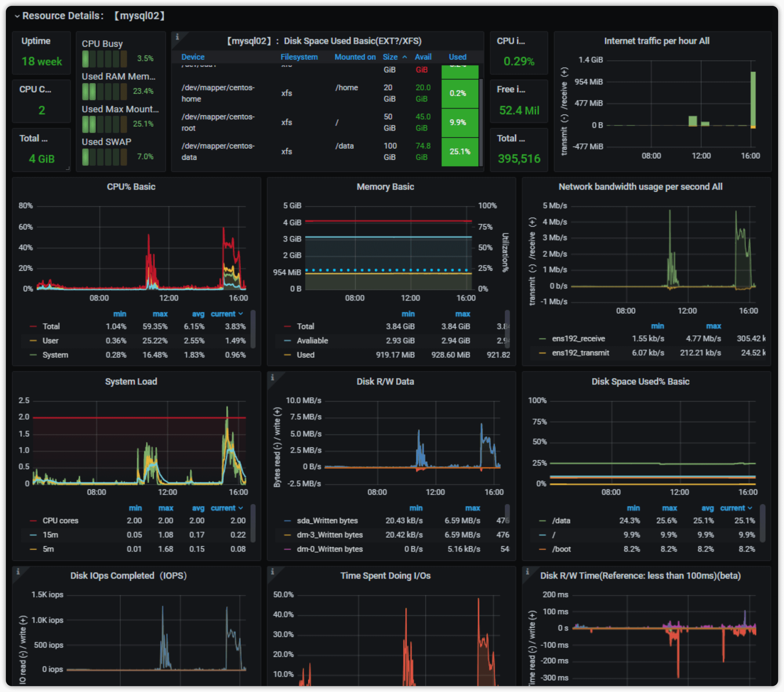Click the 59.35% max value for Total CPU

[x=155, y=327]
